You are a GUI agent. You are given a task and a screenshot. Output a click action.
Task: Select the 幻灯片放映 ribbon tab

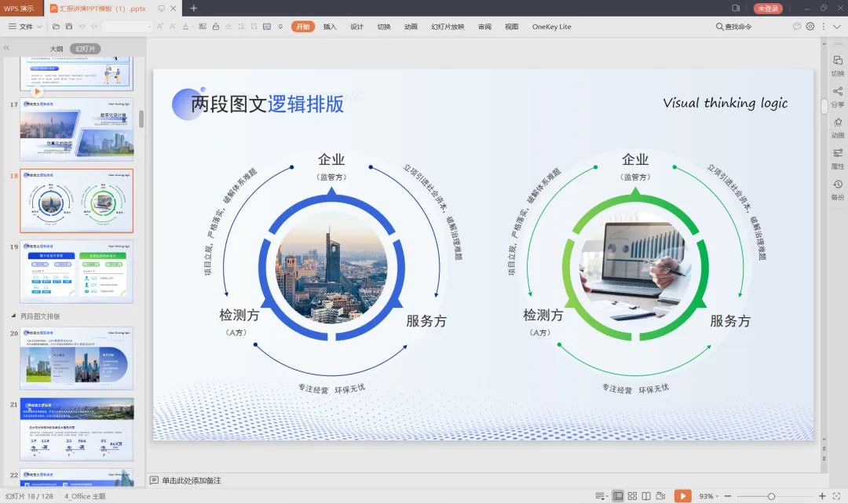click(x=448, y=27)
